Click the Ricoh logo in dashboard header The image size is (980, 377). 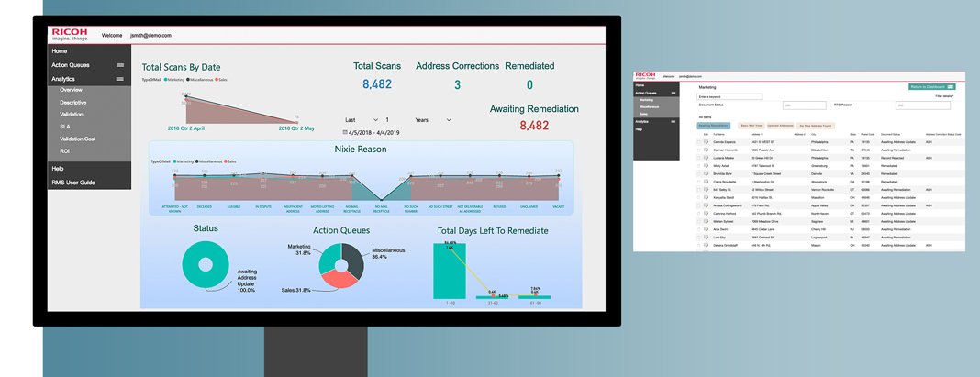point(69,34)
